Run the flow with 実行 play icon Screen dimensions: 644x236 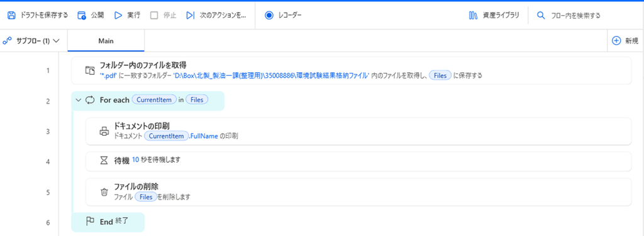click(x=118, y=16)
